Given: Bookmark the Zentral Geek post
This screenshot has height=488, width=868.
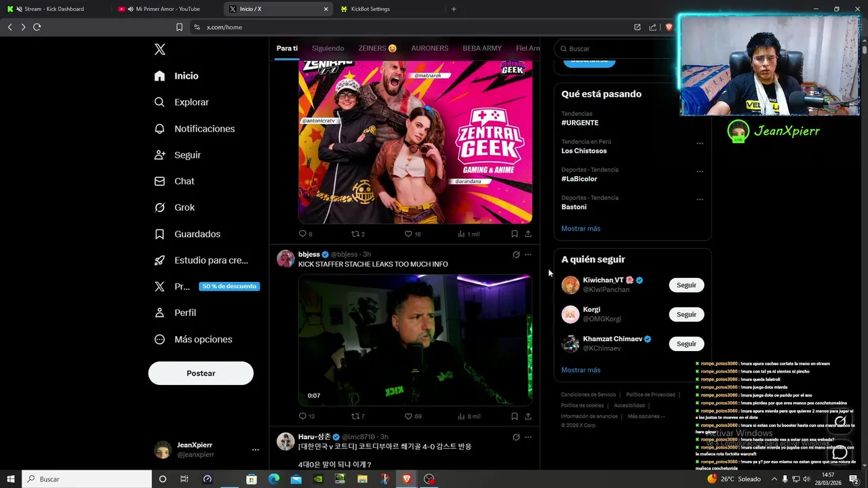Looking at the screenshot, I should pyautogui.click(x=515, y=234).
